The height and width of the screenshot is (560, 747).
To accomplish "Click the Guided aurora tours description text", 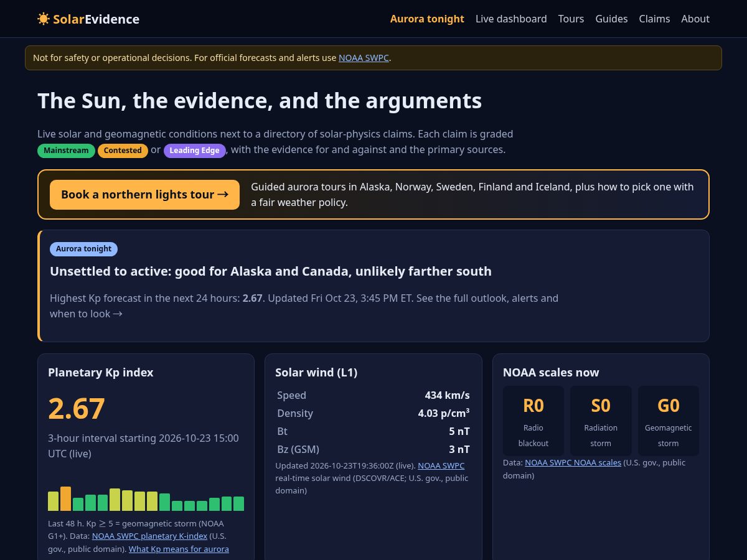I will point(472,195).
